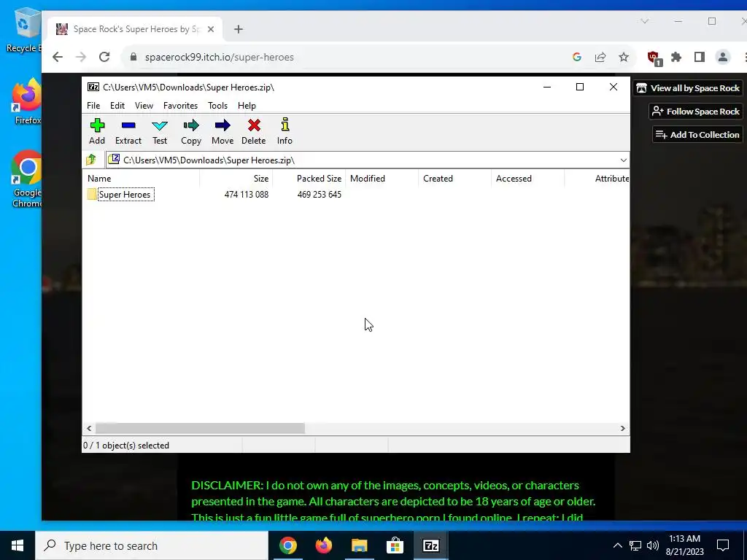
Task: Click the Recycle Bin desktop icon
Action: (x=24, y=30)
